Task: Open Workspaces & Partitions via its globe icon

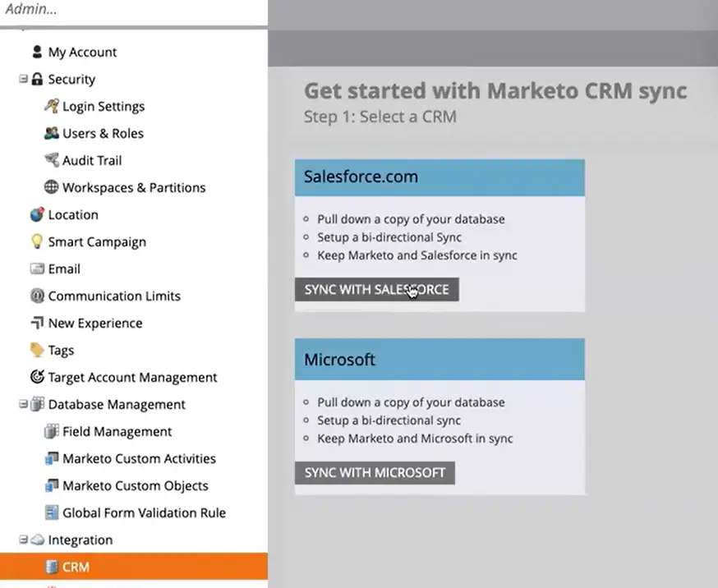Action: click(x=52, y=187)
